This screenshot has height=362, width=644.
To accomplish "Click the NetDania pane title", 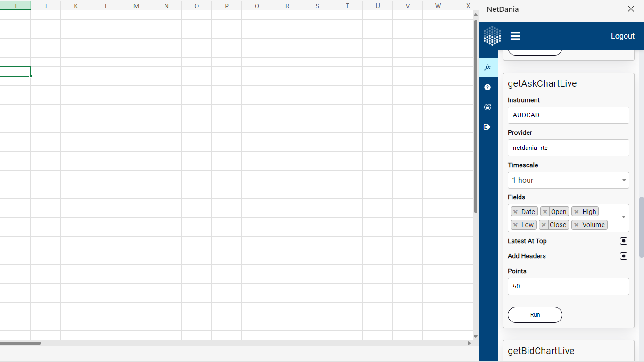I will [503, 9].
